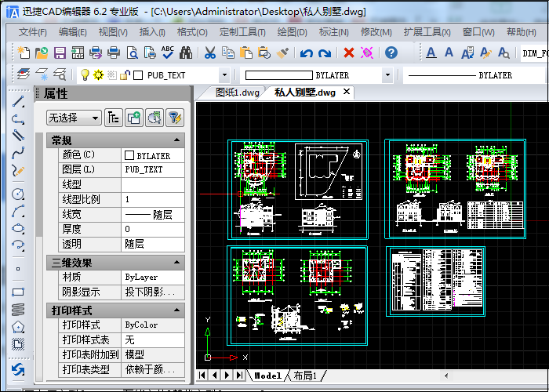
Task: Click the ACIS export icon
Action: point(78,53)
